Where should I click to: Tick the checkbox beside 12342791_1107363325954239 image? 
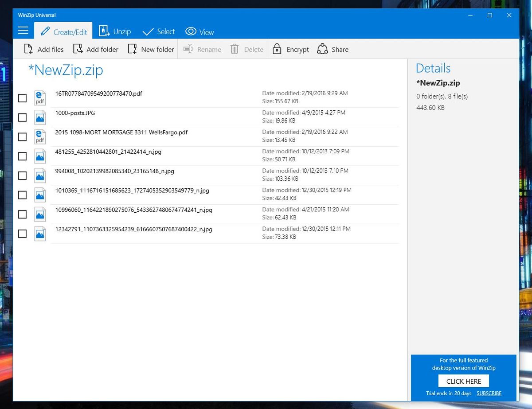tap(22, 234)
